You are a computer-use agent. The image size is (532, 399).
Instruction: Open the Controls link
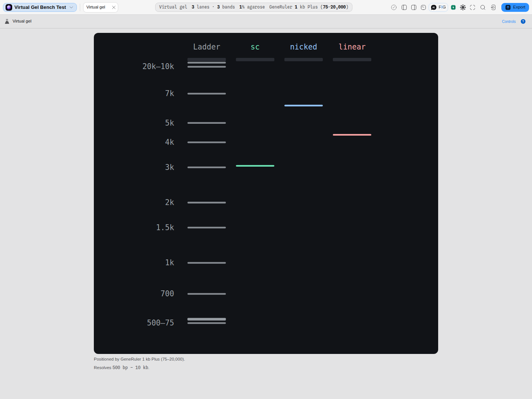tap(509, 21)
